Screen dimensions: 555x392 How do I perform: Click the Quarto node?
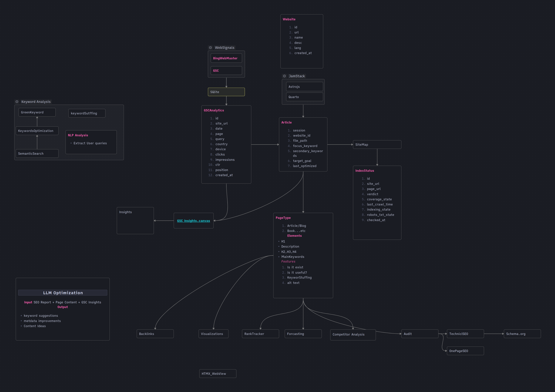coord(304,97)
